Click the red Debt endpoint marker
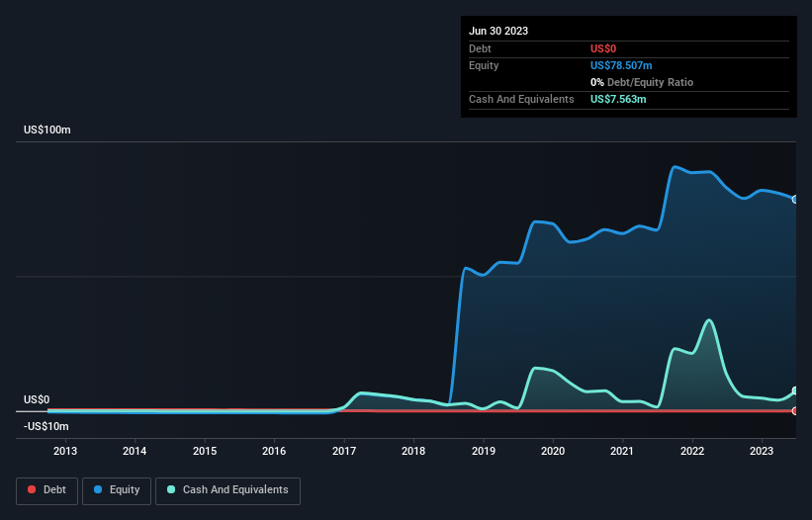This screenshot has height=520, width=812. click(x=795, y=411)
